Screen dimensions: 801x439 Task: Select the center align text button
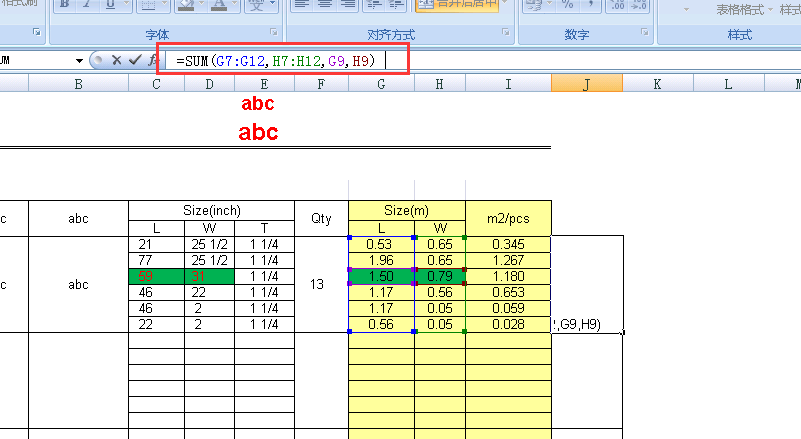(x=321, y=5)
